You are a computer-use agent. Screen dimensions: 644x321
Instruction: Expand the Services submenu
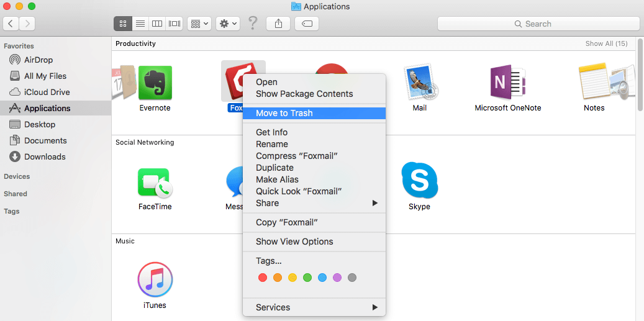tap(314, 307)
